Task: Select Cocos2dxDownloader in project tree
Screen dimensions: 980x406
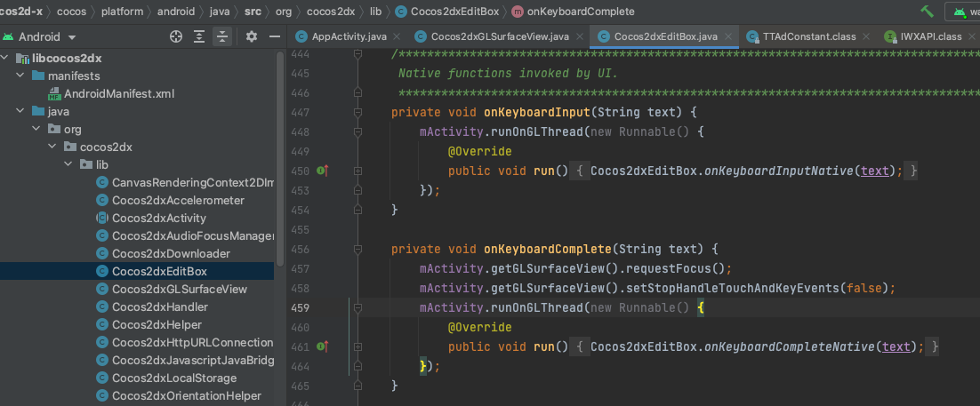Action: click(171, 253)
